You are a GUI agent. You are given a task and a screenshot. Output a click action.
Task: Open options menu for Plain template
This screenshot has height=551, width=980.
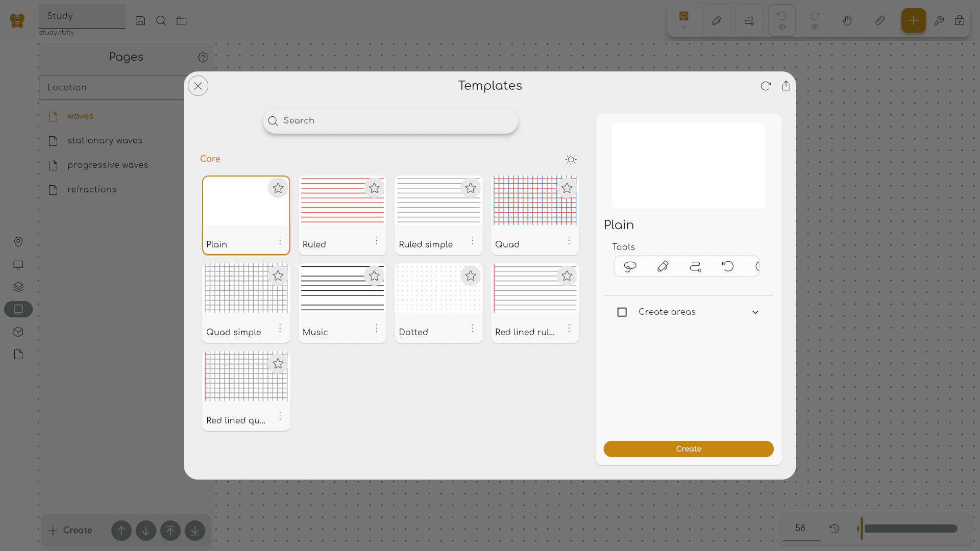tap(280, 240)
